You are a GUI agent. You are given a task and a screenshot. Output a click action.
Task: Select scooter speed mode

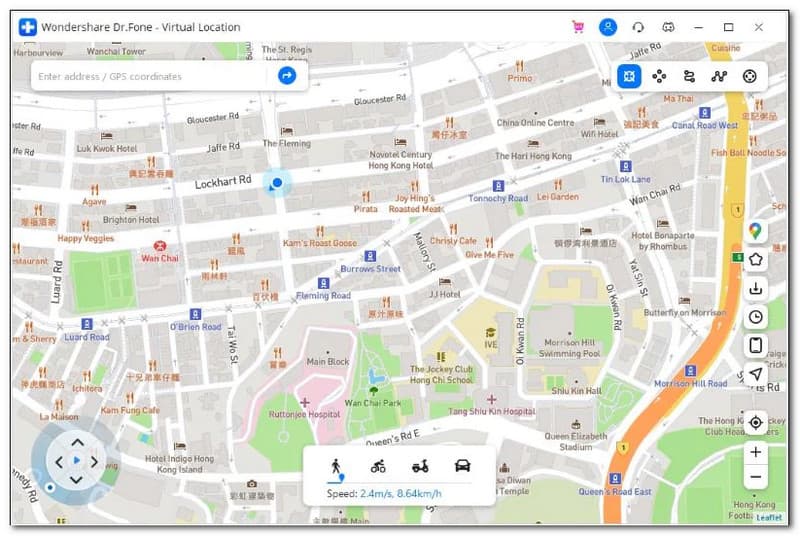420,466
